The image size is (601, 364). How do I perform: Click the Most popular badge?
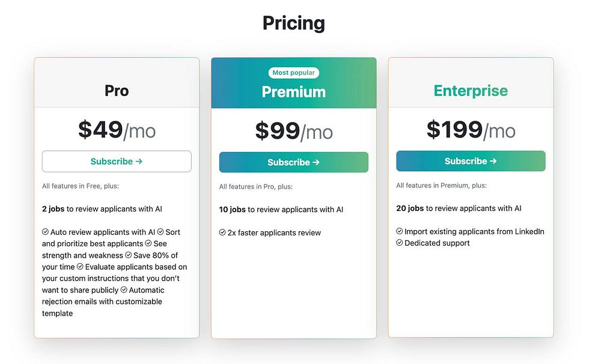[293, 73]
